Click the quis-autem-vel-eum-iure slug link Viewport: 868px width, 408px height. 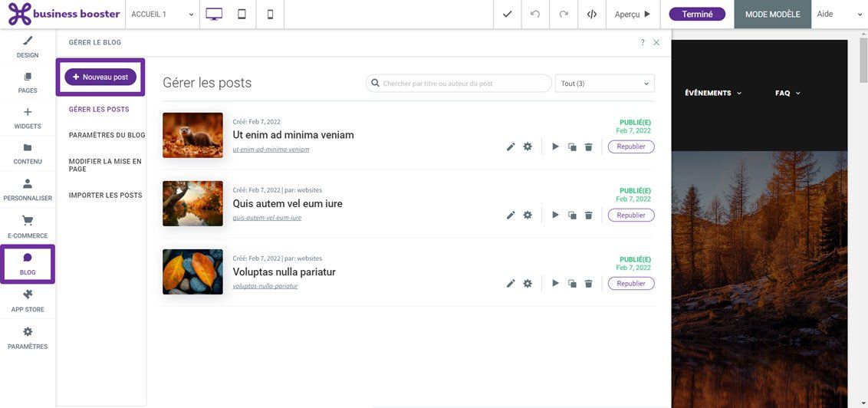click(267, 218)
